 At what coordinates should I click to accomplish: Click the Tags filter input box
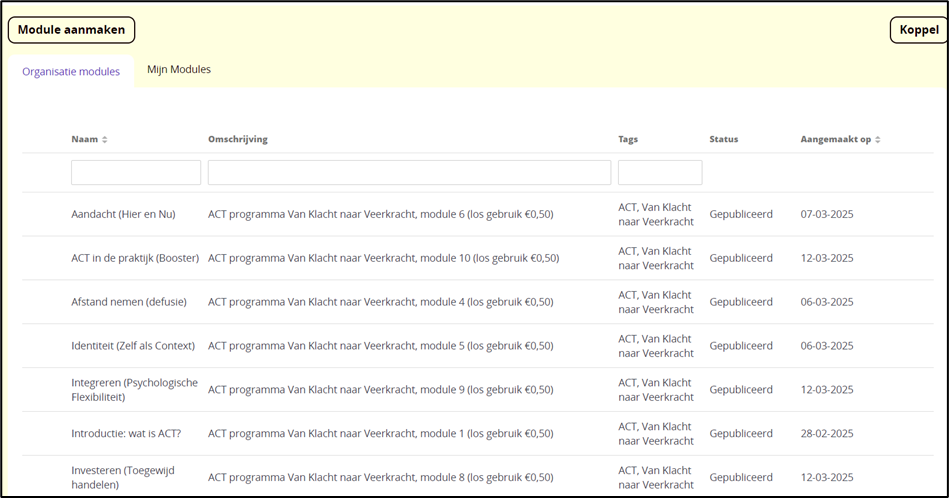(659, 173)
